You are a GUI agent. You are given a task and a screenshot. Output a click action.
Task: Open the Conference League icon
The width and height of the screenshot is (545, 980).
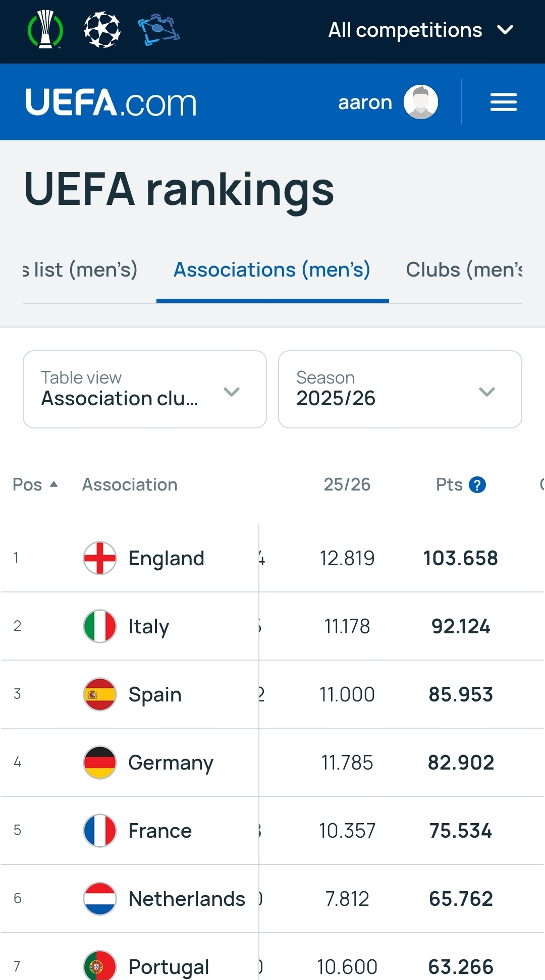pyautogui.click(x=159, y=30)
